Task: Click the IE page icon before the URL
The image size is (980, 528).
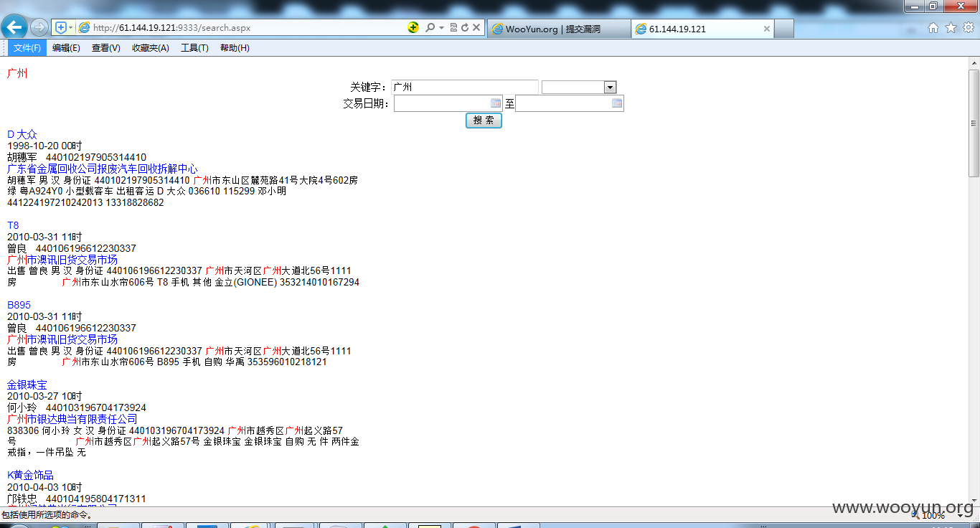Action: tap(84, 28)
